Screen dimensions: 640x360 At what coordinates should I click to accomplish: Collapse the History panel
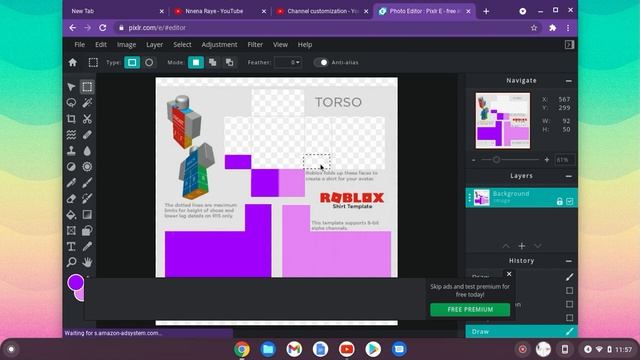(x=569, y=261)
